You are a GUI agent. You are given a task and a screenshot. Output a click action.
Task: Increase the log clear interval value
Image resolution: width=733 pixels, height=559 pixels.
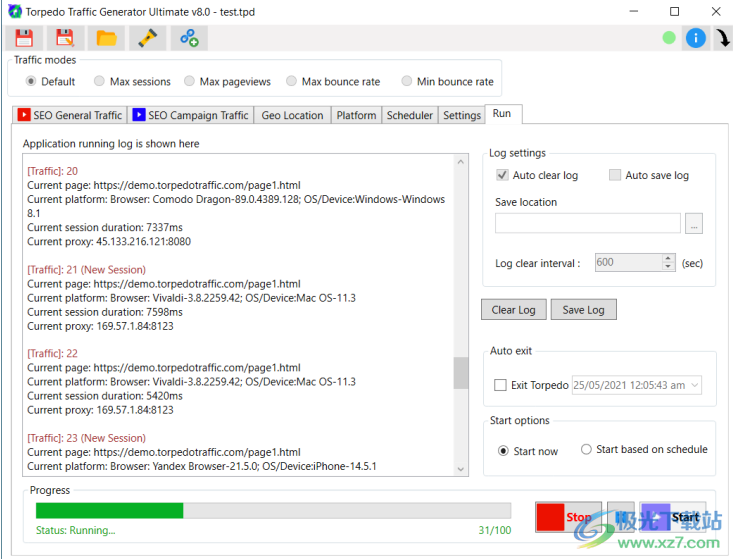pyautogui.click(x=668, y=258)
